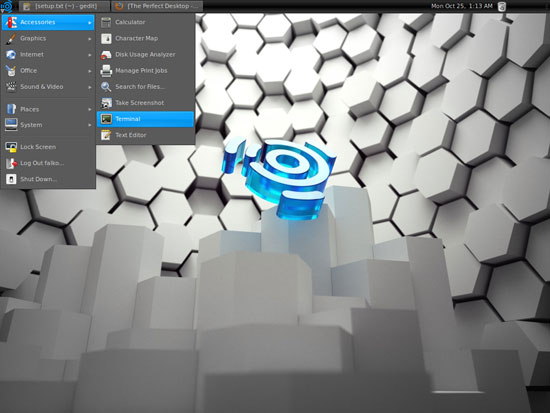Click the Disk Usage Analyzer icon
This screenshot has width=550, height=413.
(106, 54)
